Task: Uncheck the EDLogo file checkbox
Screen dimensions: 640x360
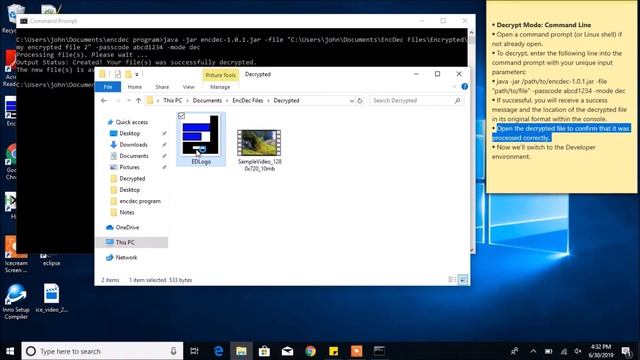Action: click(182, 116)
